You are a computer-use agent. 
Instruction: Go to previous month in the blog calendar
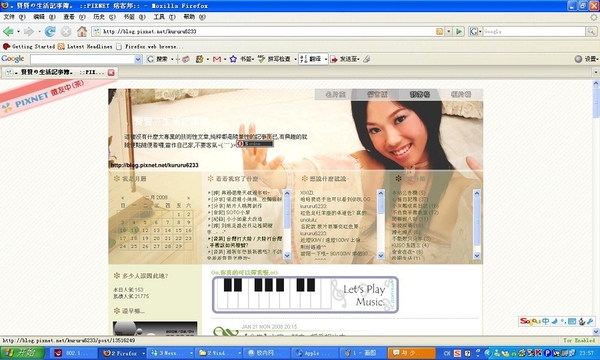click(x=122, y=197)
